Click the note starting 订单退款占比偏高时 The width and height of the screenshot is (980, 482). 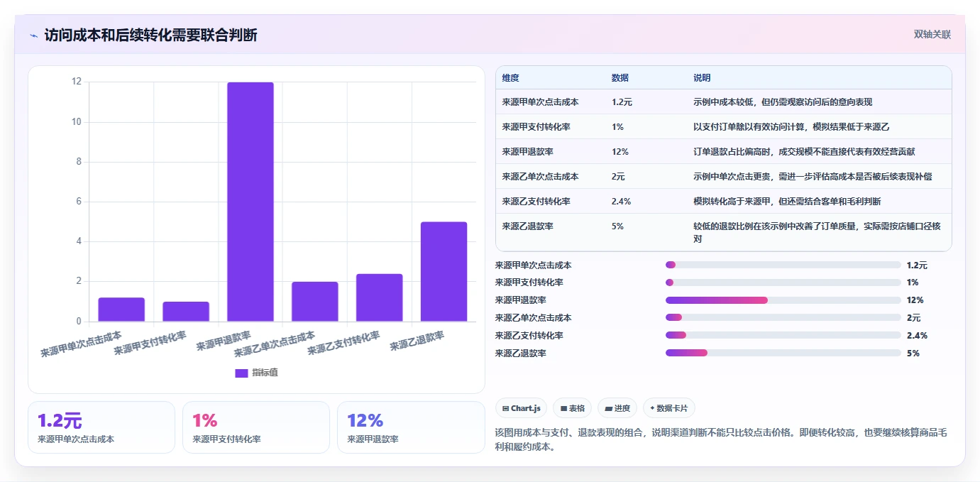pyautogui.click(x=804, y=152)
